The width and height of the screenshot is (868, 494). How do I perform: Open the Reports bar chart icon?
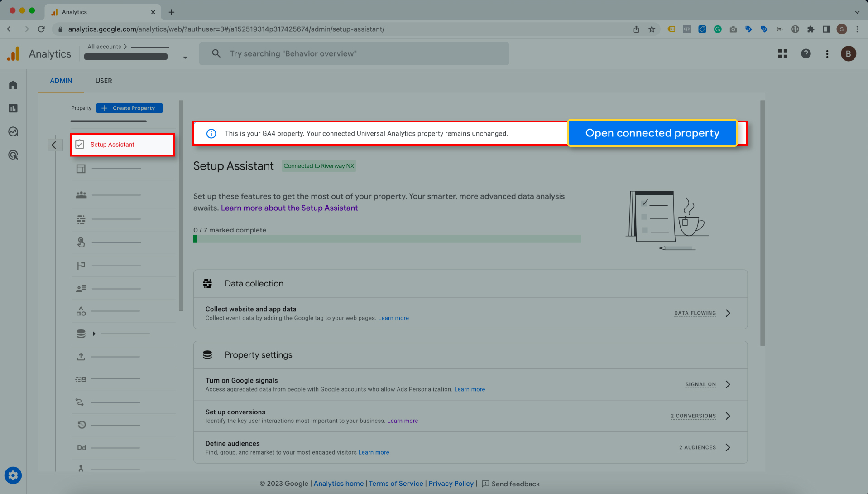point(13,108)
